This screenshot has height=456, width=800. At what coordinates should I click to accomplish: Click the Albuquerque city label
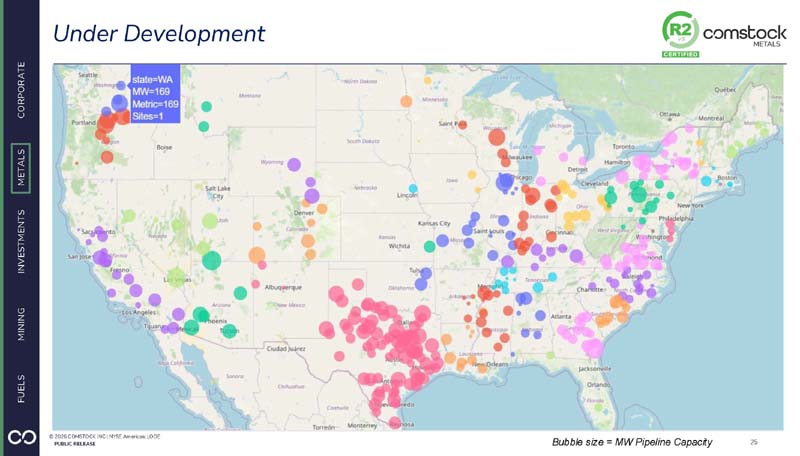click(x=283, y=287)
